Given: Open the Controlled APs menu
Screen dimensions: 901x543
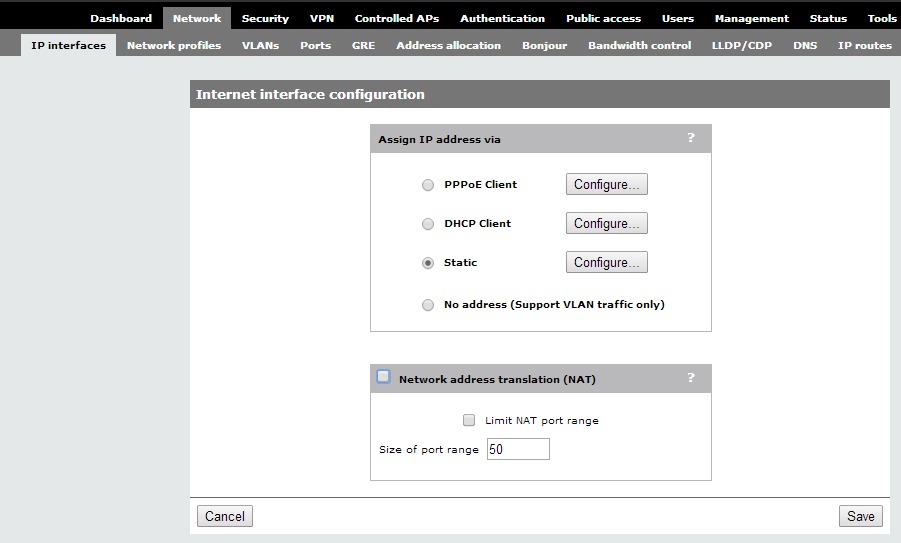Looking at the screenshot, I should [x=396, y=18].
